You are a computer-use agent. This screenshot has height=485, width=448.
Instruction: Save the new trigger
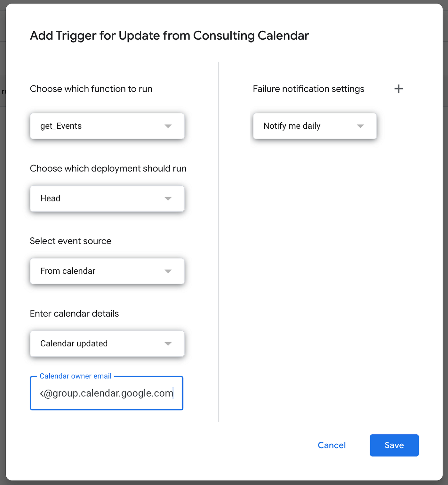click(x=394, y=445)
